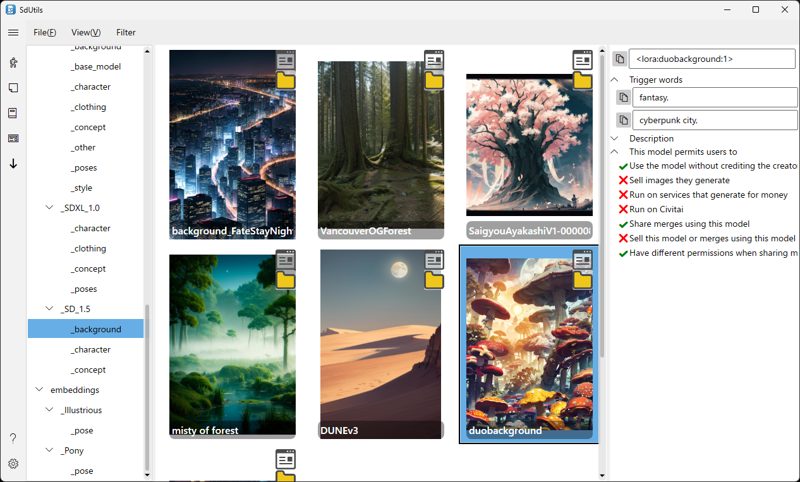
Task: Click info card icon on bottom partially visible card
Action: [286, 460]
